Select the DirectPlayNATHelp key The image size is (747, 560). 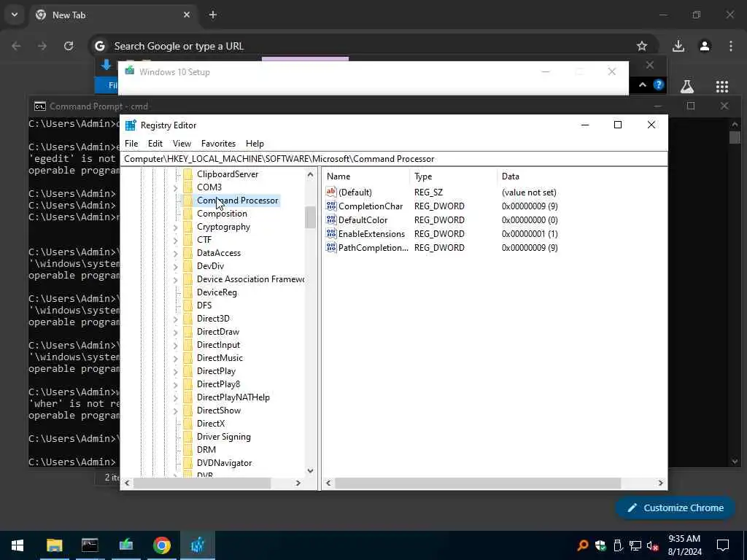coord(233,397)
